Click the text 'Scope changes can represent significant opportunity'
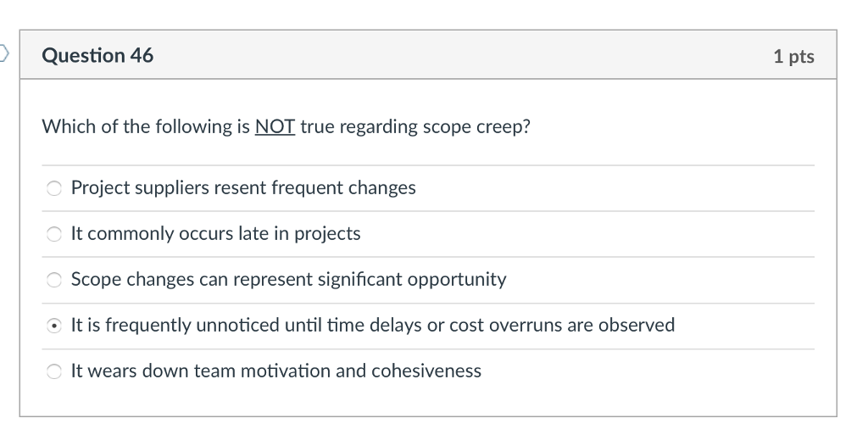 point(288,280)
